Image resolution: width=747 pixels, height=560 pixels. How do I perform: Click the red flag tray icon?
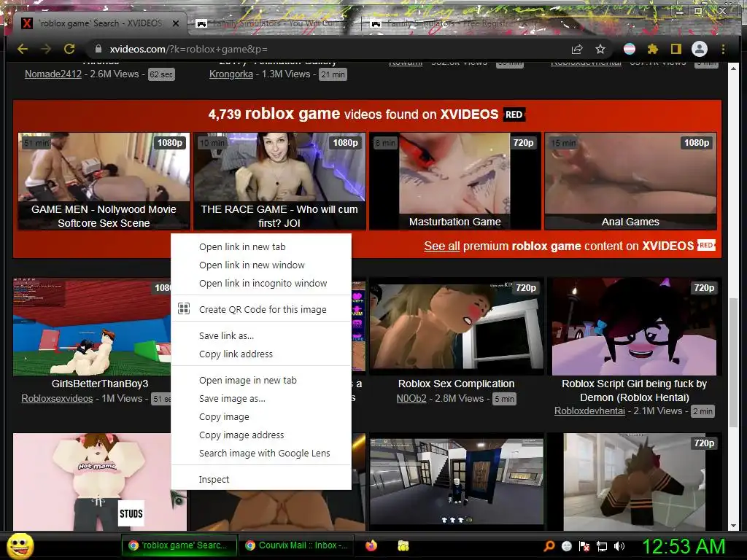584,546
